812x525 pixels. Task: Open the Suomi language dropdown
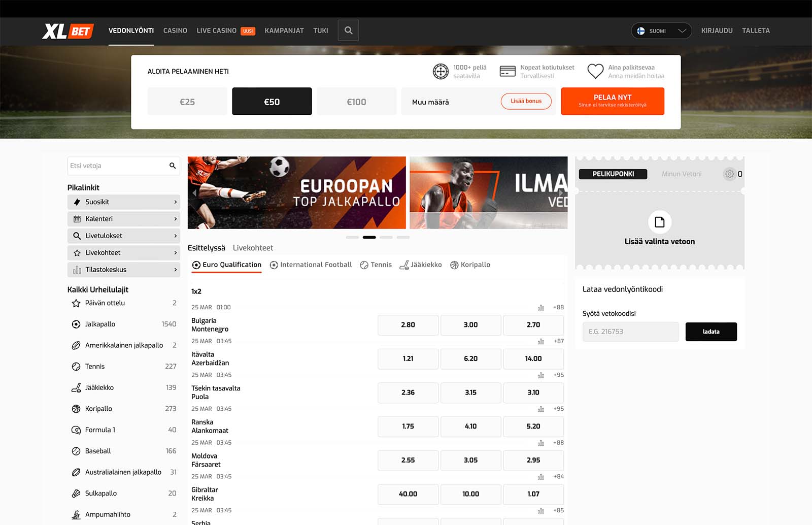(x=661, y=31)
